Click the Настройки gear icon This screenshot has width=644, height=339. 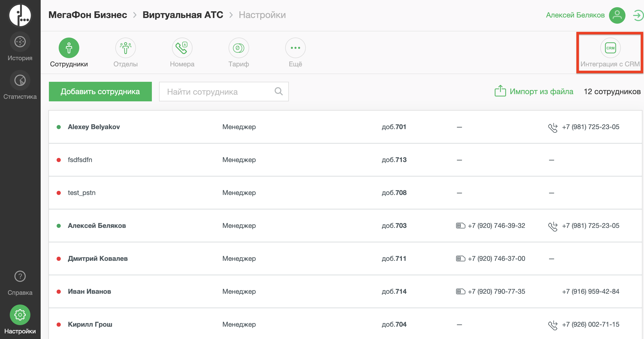(20, 315)
